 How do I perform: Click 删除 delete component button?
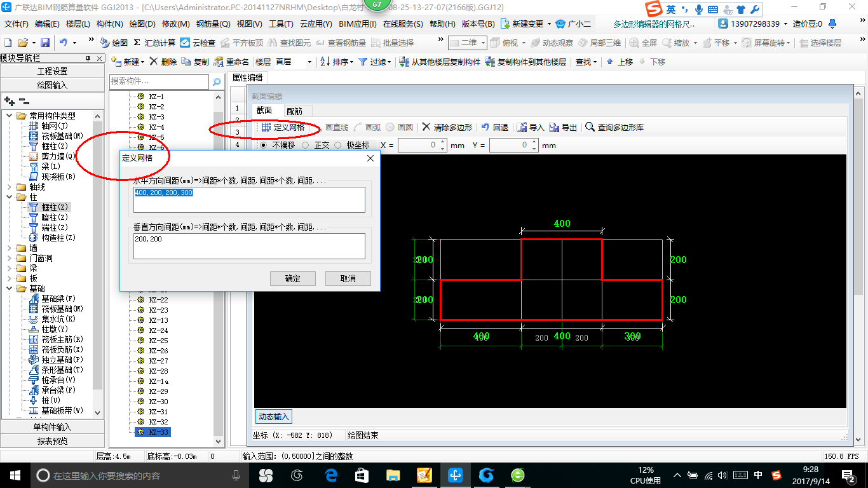pos(163,62)
